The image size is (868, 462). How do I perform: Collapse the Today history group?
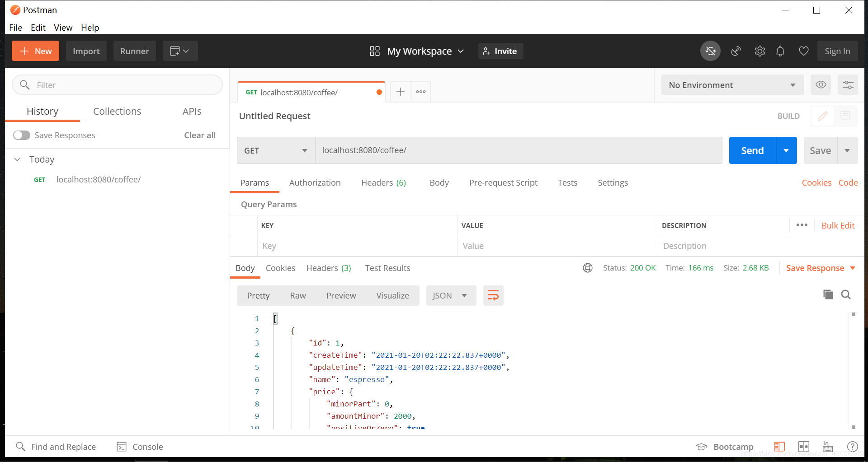coord(17,159)
